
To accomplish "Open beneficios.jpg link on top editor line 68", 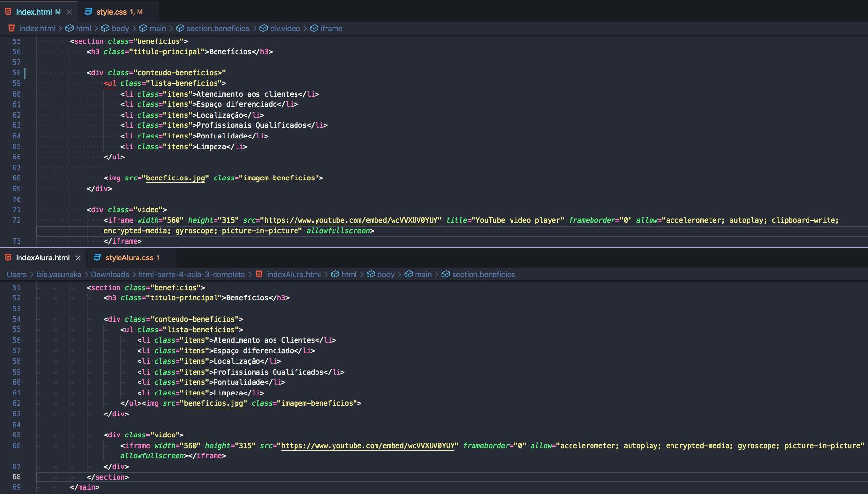I will point(176,178).
